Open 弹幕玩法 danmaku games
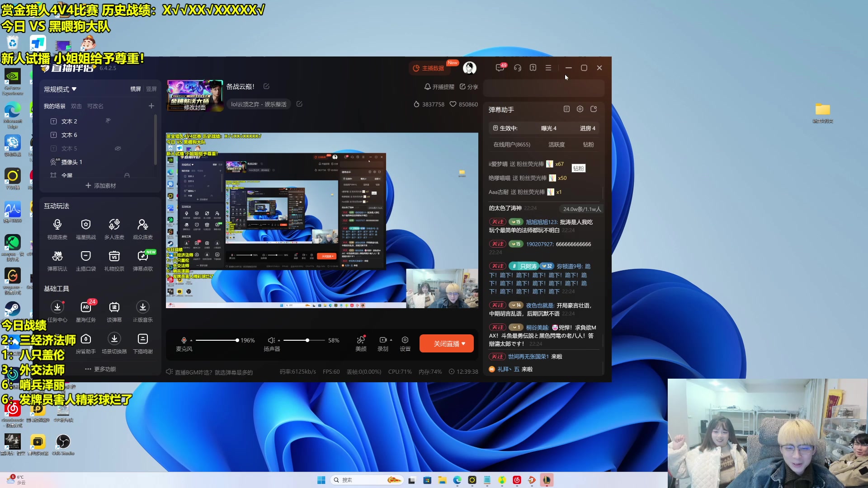 [57, 261]
